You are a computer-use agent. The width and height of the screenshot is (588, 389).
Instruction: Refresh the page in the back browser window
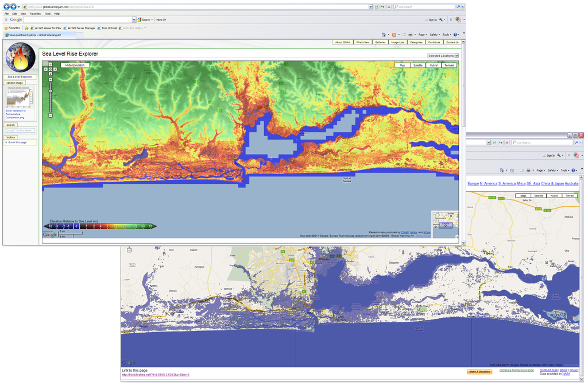point(501,142)
